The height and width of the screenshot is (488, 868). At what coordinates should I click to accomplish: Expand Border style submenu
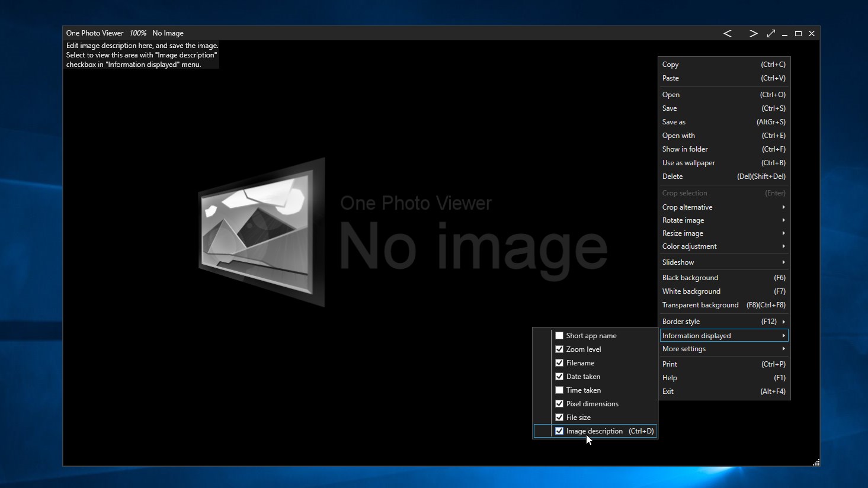724,322
